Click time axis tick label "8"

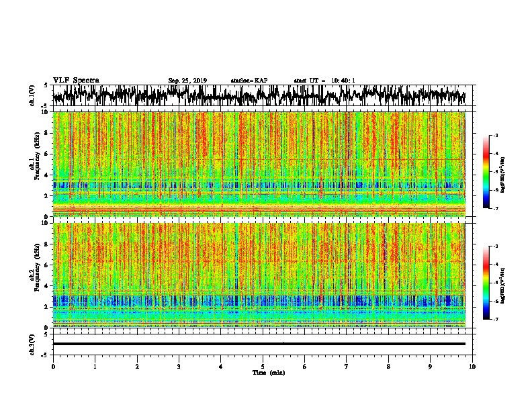coord(388,367)
